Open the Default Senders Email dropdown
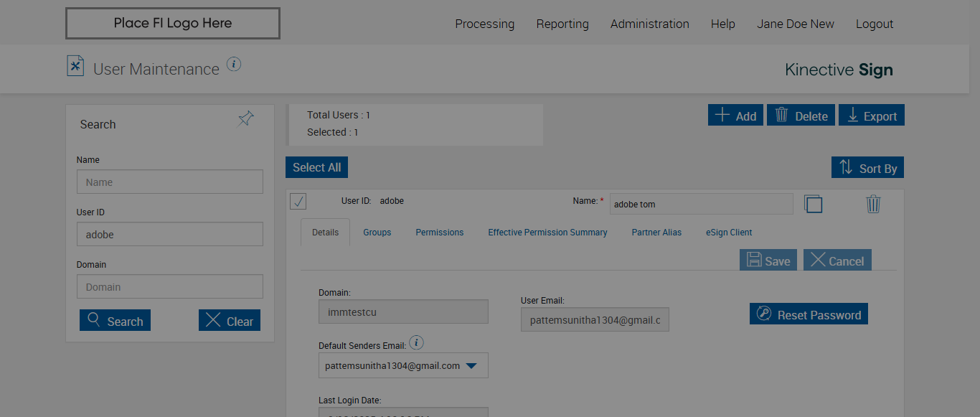The width and height of the screenshot is (980, 417). 471,366
